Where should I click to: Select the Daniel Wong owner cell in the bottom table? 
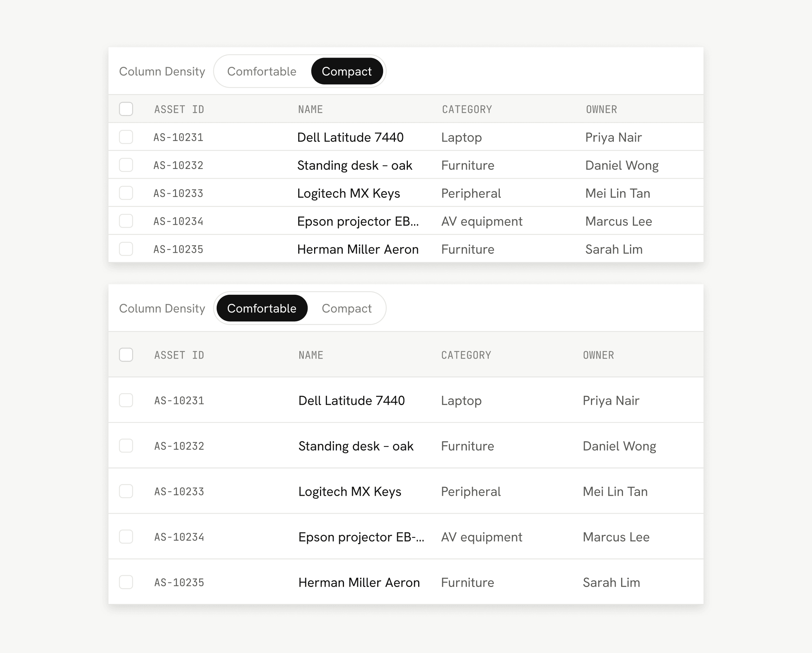(619, 446)
